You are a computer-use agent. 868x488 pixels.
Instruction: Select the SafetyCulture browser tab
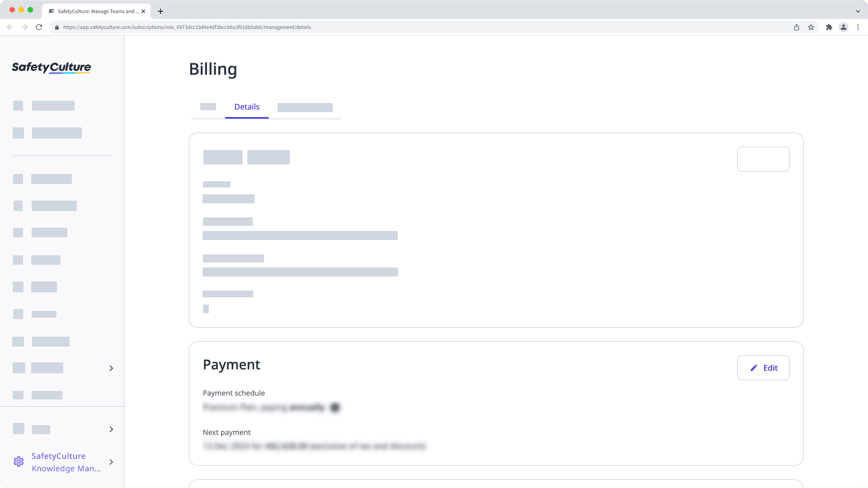[95, 11]
